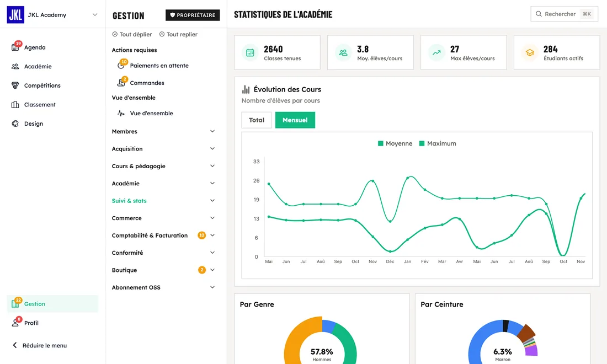Open Compétitions in the sidebar
Image resolution: width=607 pixels, height=364 pixels.
(x=52, y=85)
